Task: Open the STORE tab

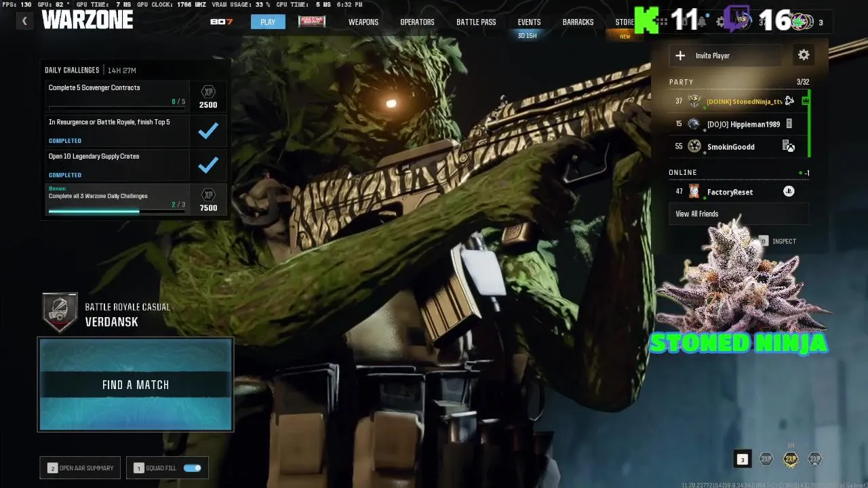Action: tap(625, 22)
